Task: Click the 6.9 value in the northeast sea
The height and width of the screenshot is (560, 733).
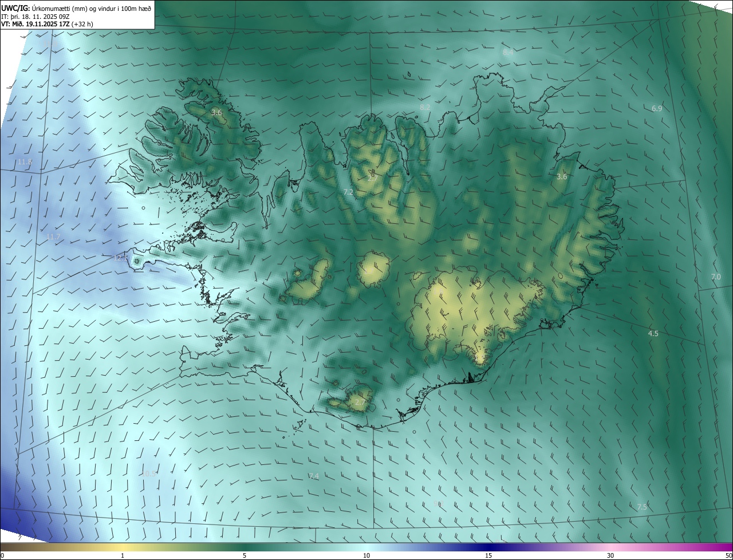Action: [x=657, y=108]
